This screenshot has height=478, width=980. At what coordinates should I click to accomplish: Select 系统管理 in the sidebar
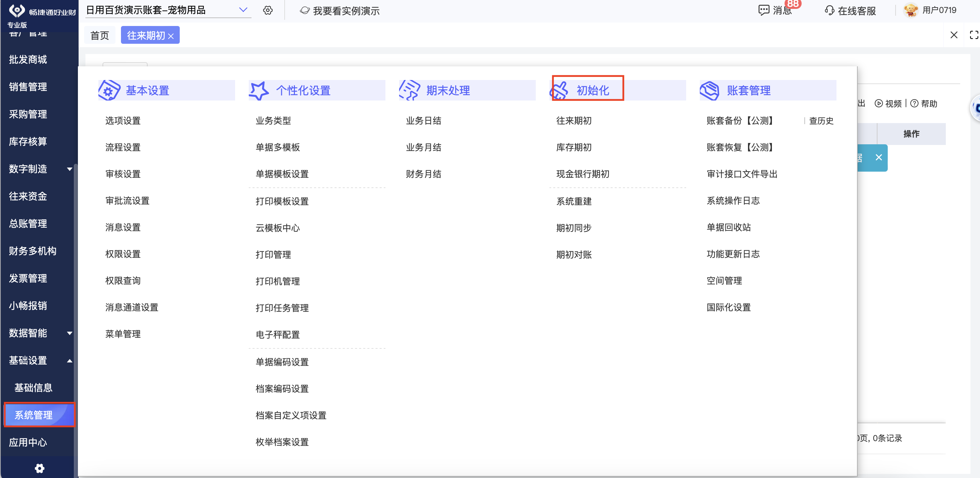(39, 414)
